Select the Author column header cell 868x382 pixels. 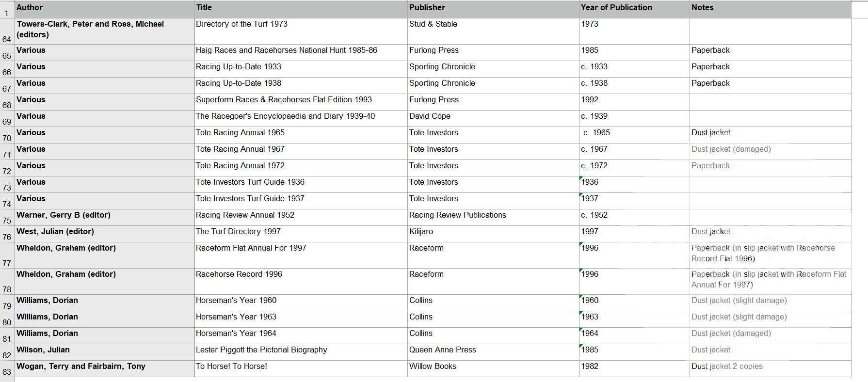(x=104, y=10)
